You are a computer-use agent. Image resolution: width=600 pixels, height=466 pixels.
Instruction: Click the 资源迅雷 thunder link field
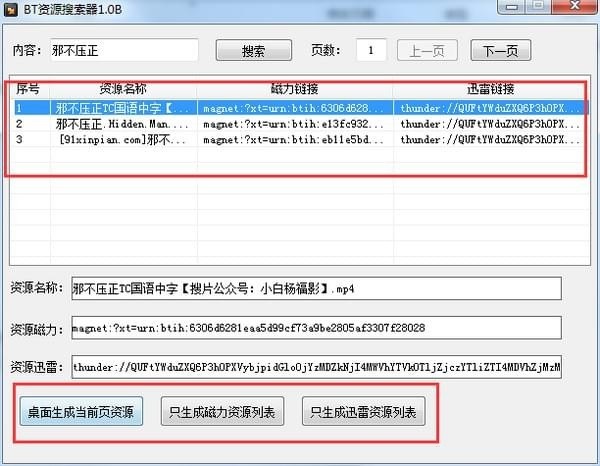316,367
